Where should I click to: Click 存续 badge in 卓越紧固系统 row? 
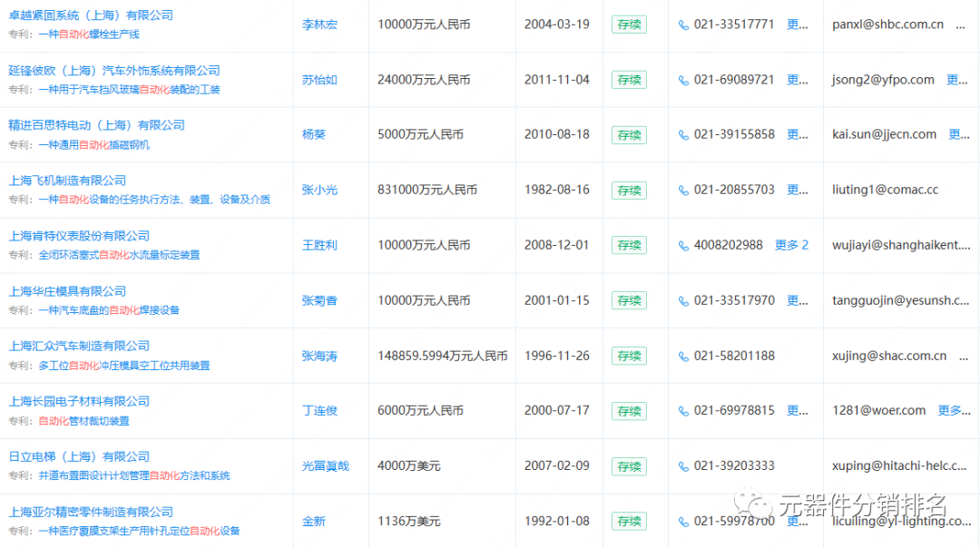click(629, 25)
